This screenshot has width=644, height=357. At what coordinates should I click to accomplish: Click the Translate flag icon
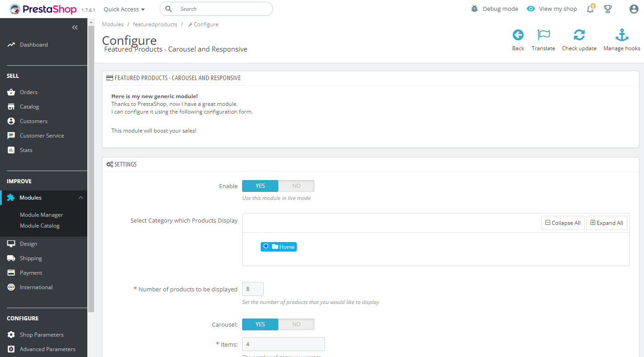[543, 35]
